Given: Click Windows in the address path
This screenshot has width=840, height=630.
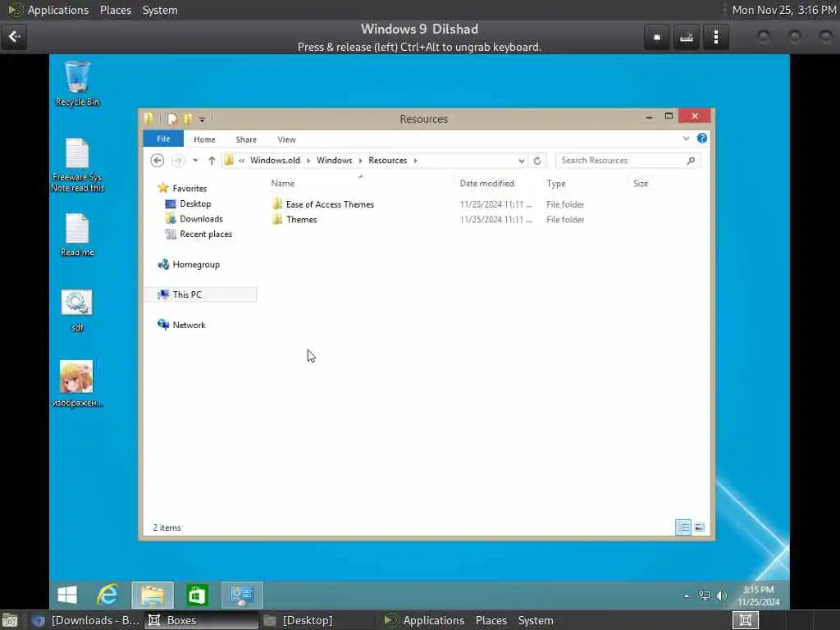Looking at the screenshot, I should pyautogui.click(x=335, y=160).
